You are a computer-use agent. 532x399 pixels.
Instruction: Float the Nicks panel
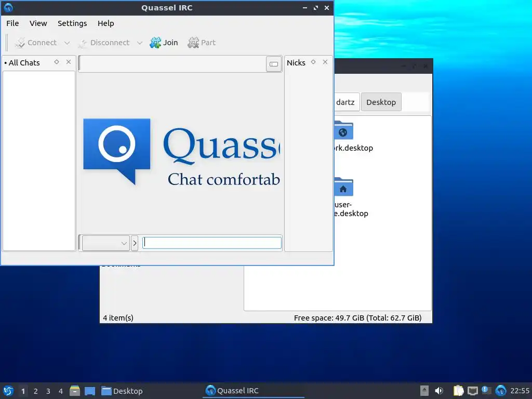[x=313, y=62]
